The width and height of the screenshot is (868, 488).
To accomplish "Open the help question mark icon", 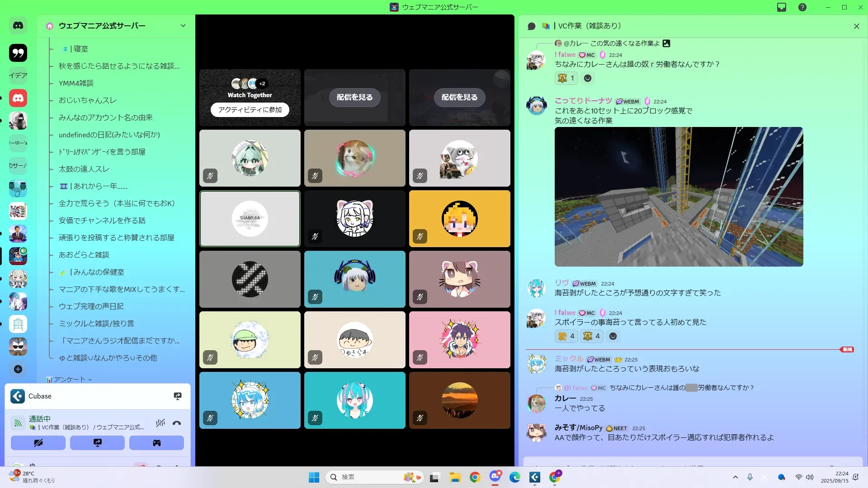I will click(802, 7).
